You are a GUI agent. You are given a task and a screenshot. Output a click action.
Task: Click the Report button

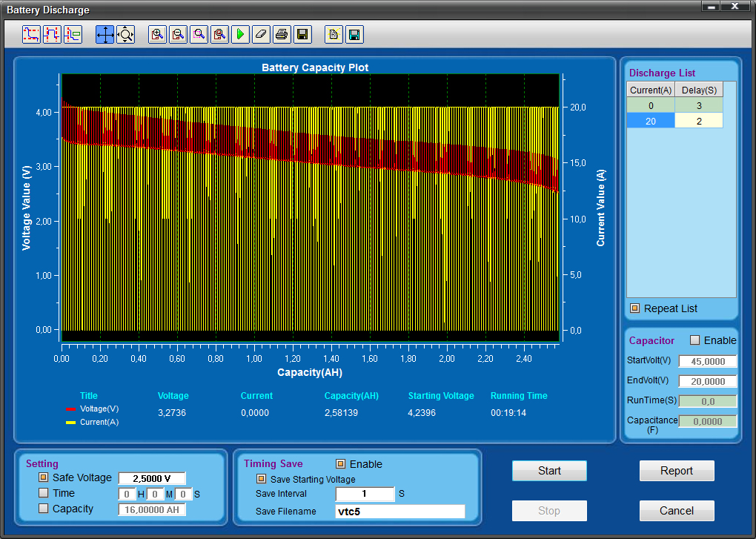click(677, 471)
